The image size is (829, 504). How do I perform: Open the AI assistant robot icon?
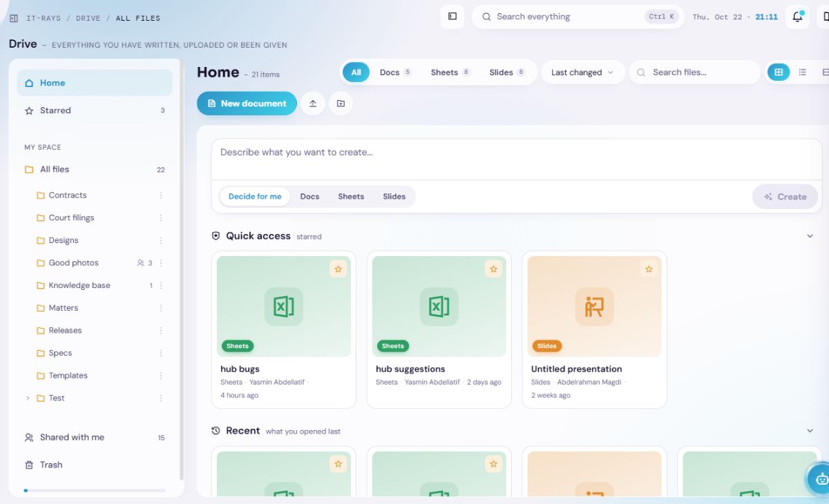point(821,478)
